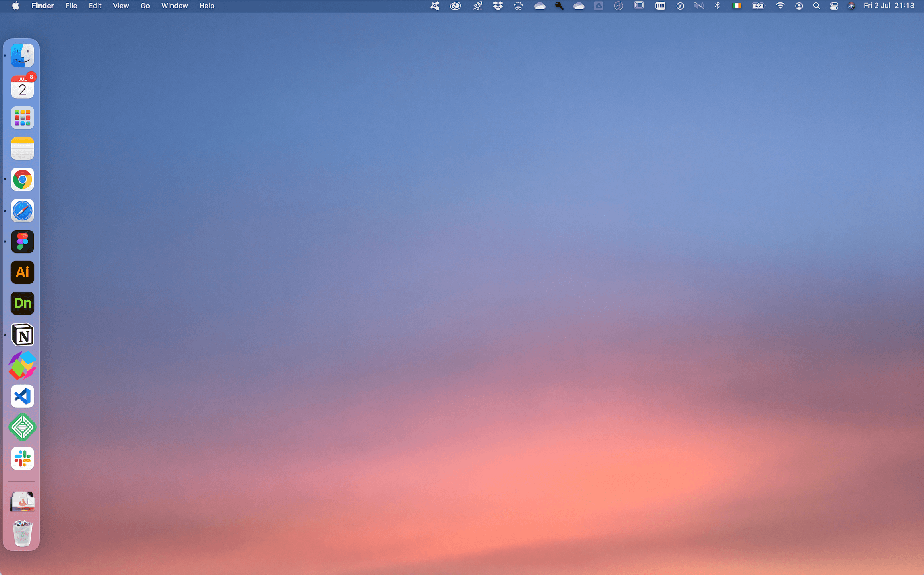
Task: Toggle Bluetooth from the menu bar
Action: coord(717,6)
